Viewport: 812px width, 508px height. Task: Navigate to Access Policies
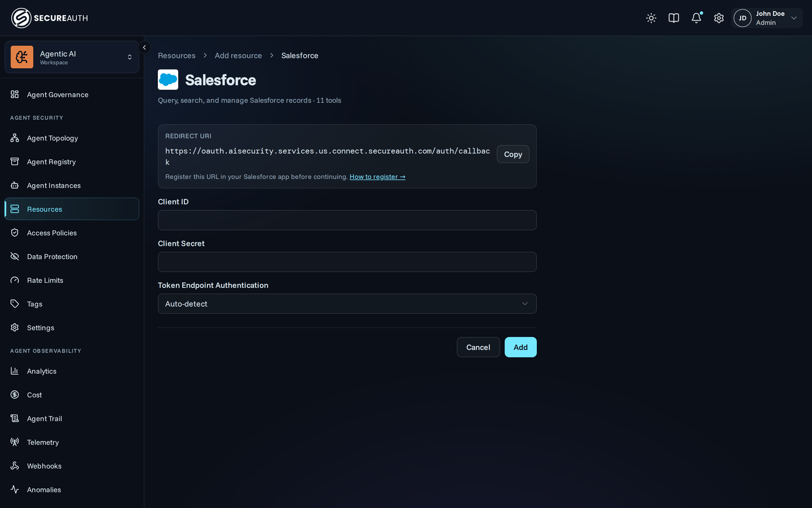pyautogui.click(x=72, y=233)
